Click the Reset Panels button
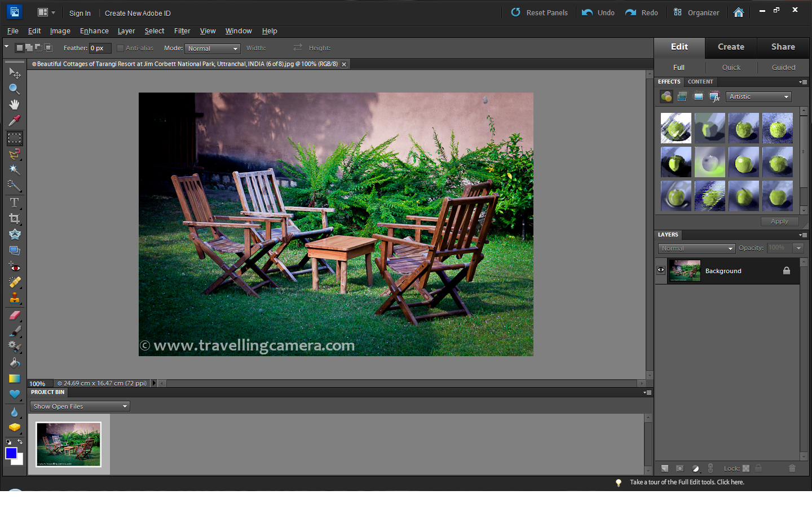The width and height of the screenshot is (812, 508). pos(540,12)
